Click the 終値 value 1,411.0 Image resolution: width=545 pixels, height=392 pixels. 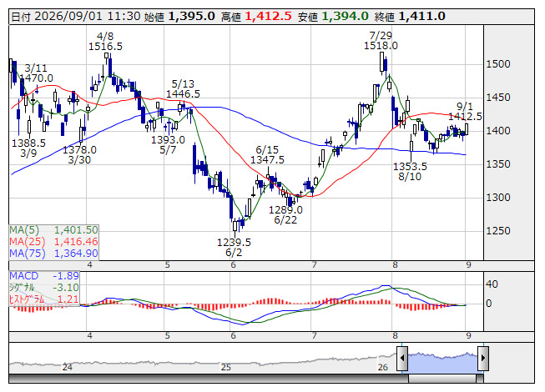click(421, 17)
